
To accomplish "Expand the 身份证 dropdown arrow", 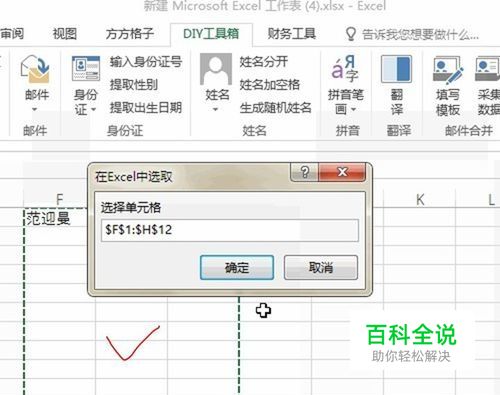I will pyautogui.click(x=94, y=109).
